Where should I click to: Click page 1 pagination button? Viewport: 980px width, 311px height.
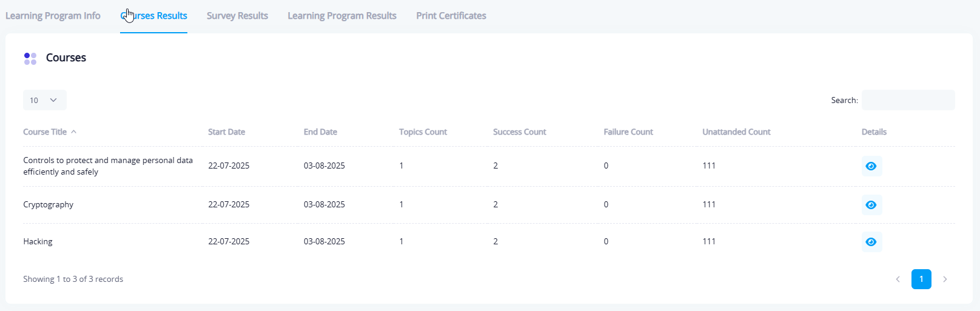tap(921, 279)
